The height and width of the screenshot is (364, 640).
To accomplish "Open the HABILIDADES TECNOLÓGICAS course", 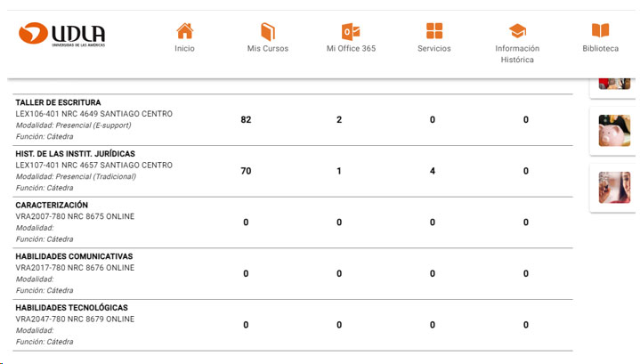I will click(71, 308).
